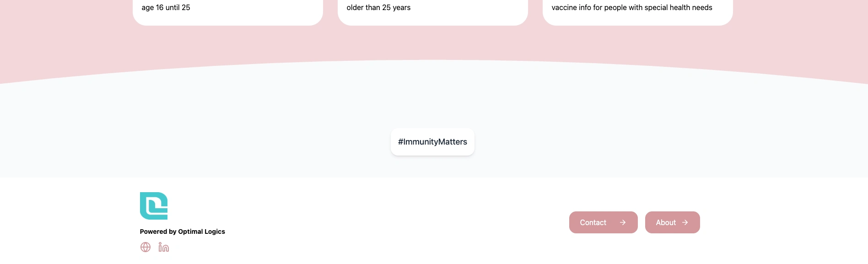Click the "Powered by Optimal Logics" text
The image size is (868, 264).
182,232
